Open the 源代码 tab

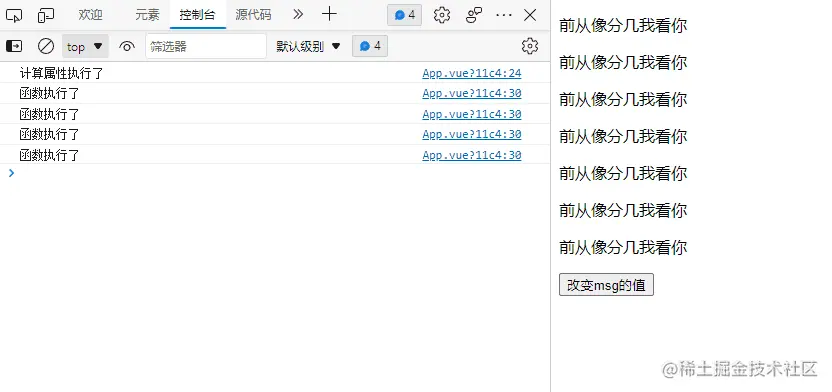[x=254, y=15]
